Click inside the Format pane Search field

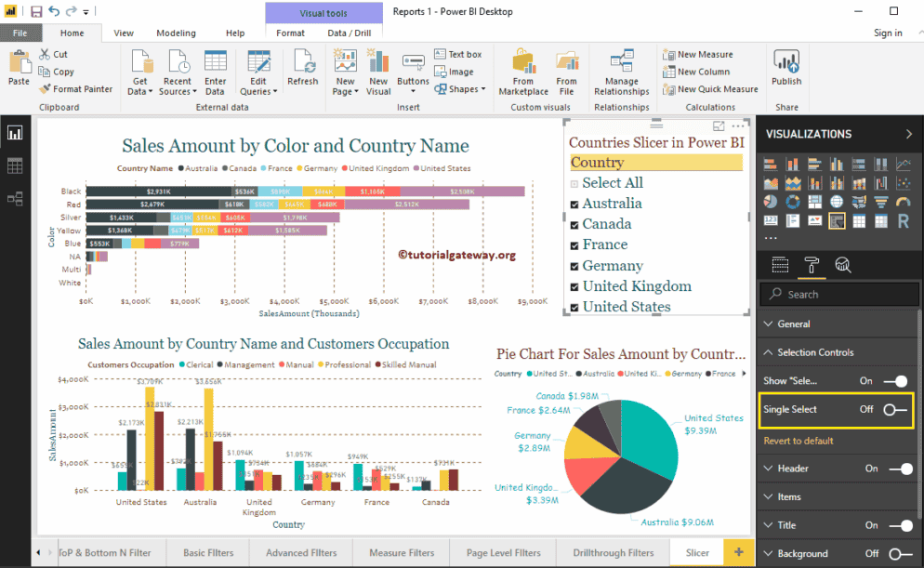click(x=837, y=294)
